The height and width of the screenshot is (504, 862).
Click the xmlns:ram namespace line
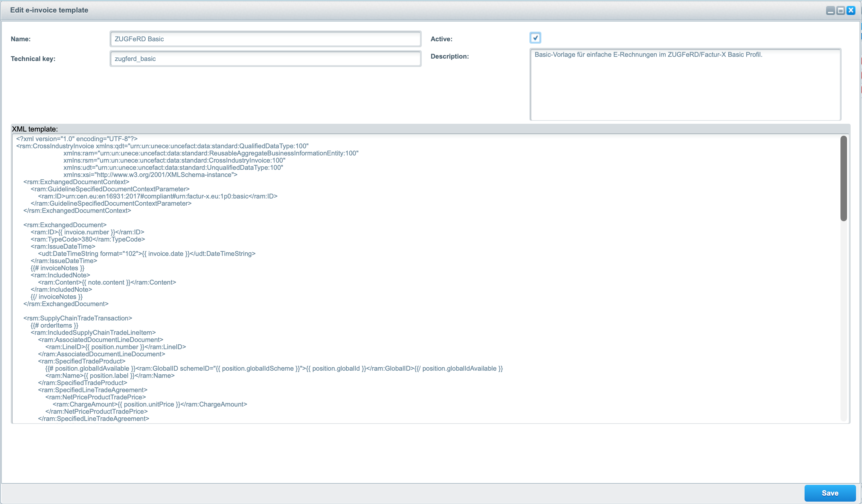(x=211, y=153)
